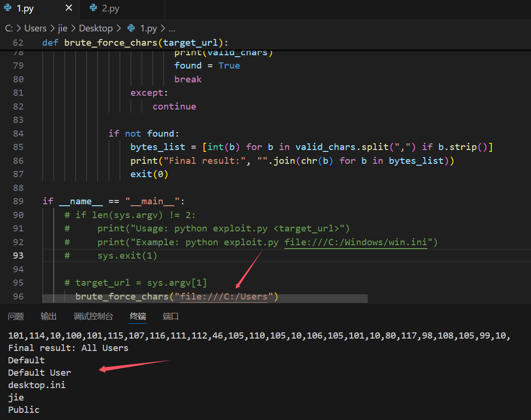The image size is (531, 420).
Task: Click 'jie' terminal output line
Action: (x=16, y=398)
